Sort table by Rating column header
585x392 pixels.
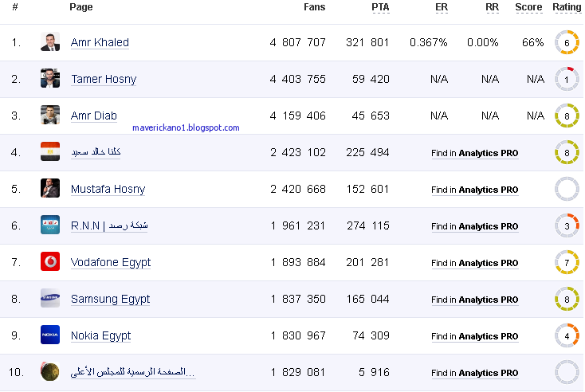(x=567, y=7)
